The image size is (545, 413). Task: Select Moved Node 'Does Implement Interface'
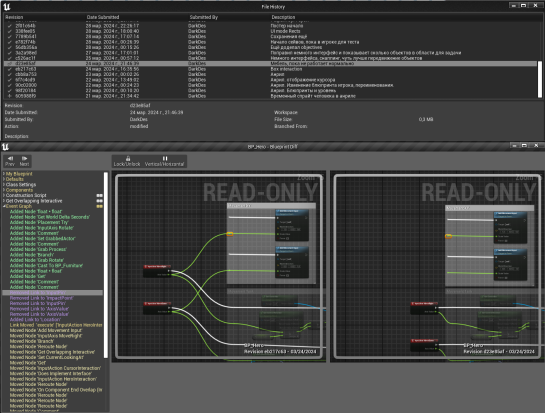(x=51, y=374)
